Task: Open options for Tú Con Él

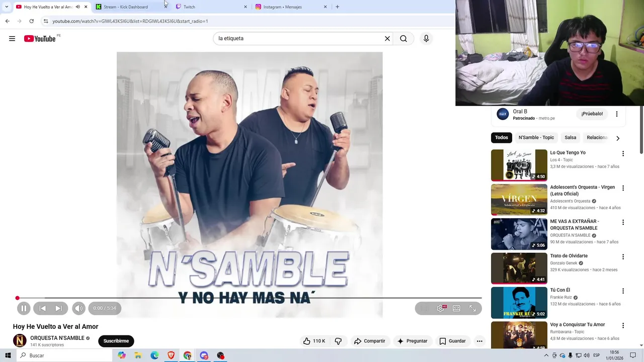Action: (x=623, y=291)
